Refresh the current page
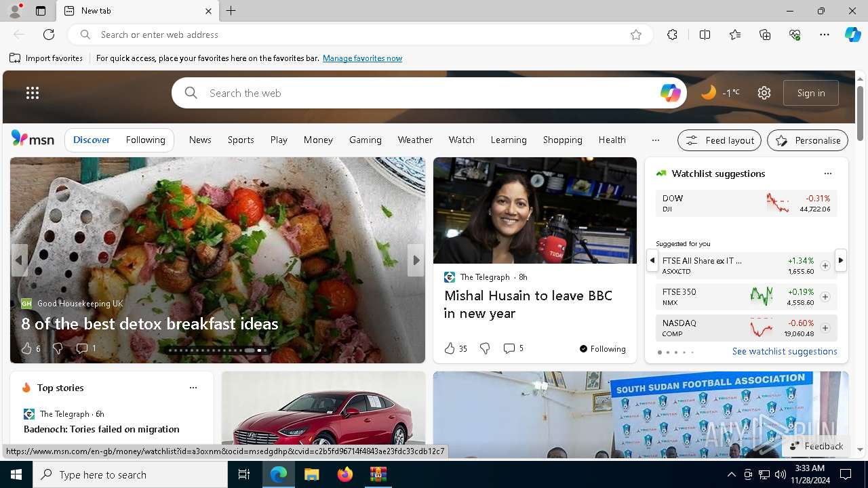The height and width of the screenshot is (488, 868). pos(49,35)
